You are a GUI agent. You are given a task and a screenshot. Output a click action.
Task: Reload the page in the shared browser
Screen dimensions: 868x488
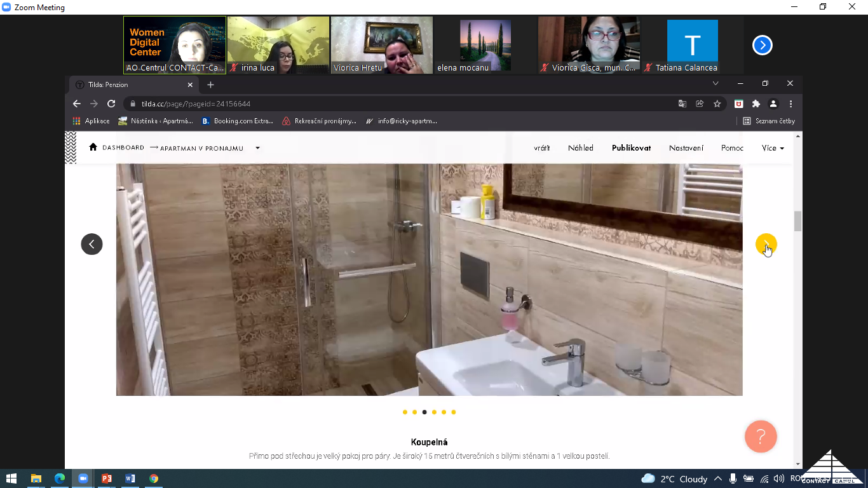(111, 104)
